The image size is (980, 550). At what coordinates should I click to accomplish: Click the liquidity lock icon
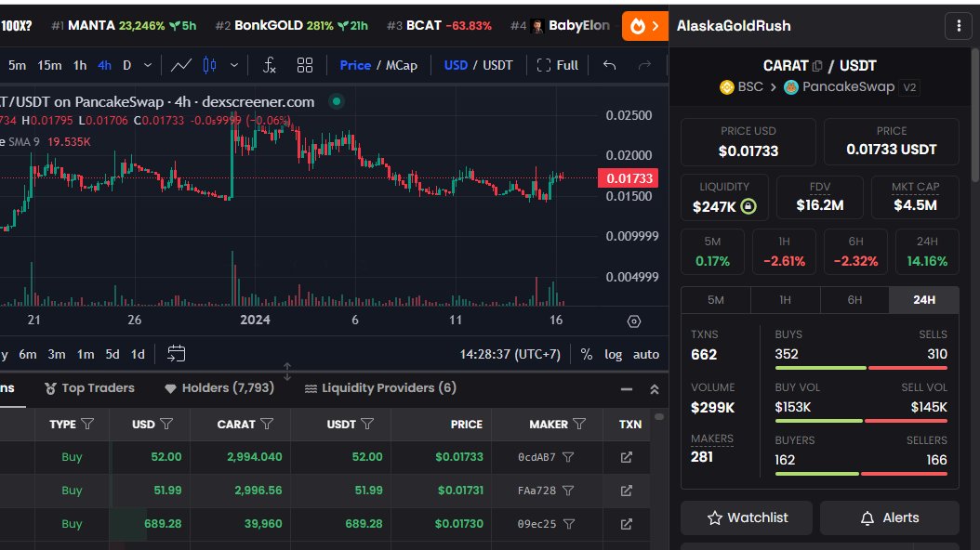click(748, 206)
